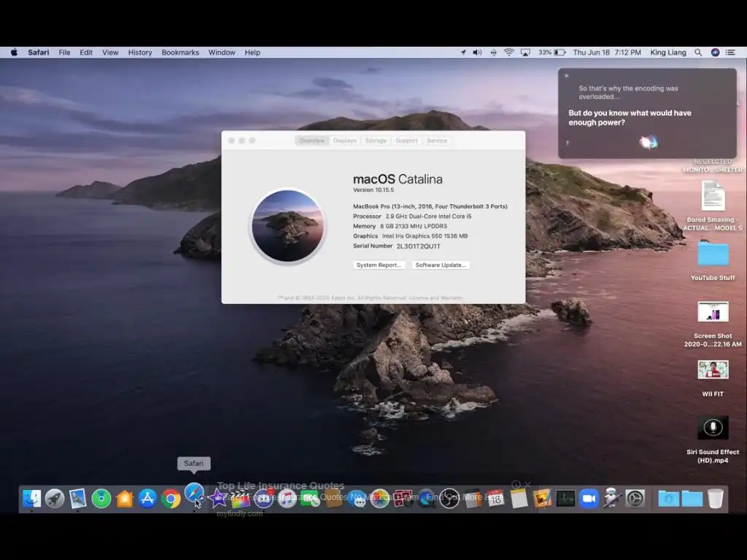The image size is (747, 560).
Task: Launch Zoom from the Dock
Action: 589,498
